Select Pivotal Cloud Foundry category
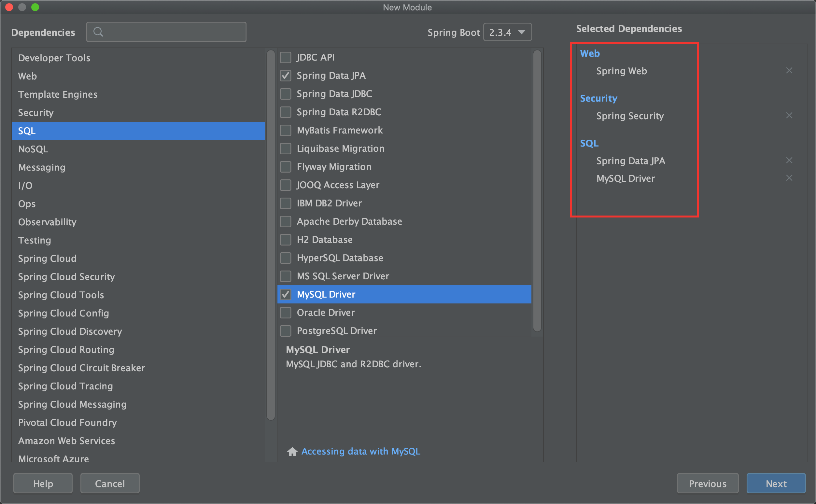This screenshot has height=504, width=816. click(x=138, y=422)
